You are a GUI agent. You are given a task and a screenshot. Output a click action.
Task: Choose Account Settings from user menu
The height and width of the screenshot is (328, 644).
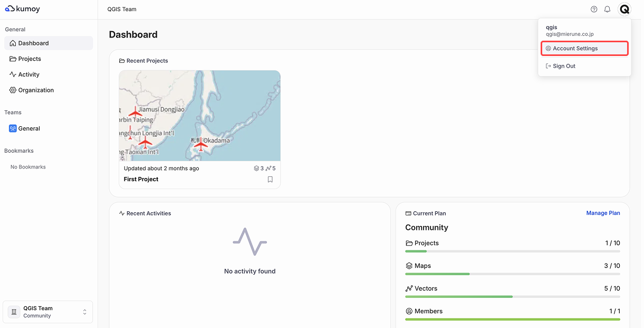(x=585, y=49)
